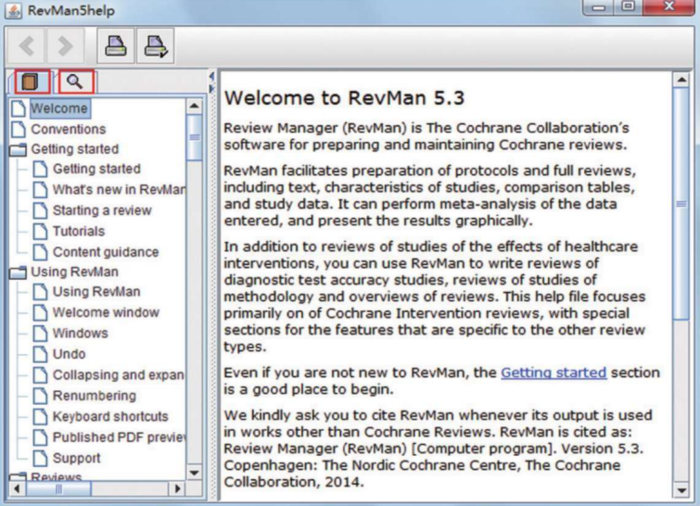The width and height of the screenshot is (700, 506).
Task: Switch to the Search magnifier tab
Action: tap(75, 82)
